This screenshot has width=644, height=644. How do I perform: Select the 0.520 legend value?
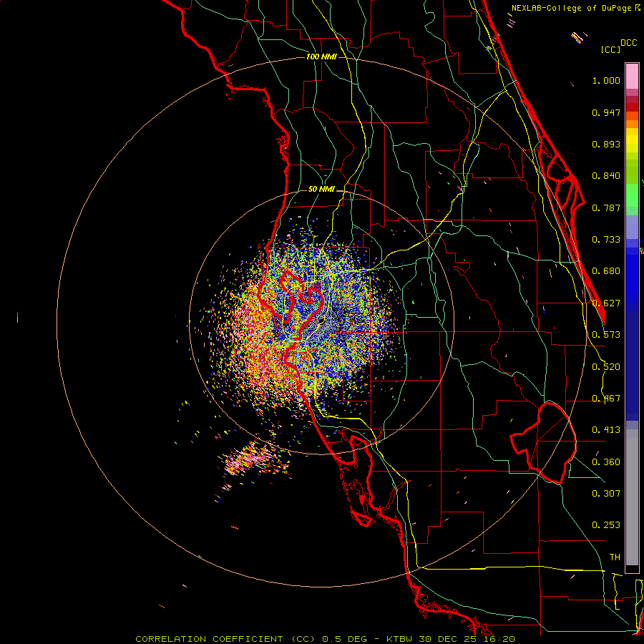606,367
